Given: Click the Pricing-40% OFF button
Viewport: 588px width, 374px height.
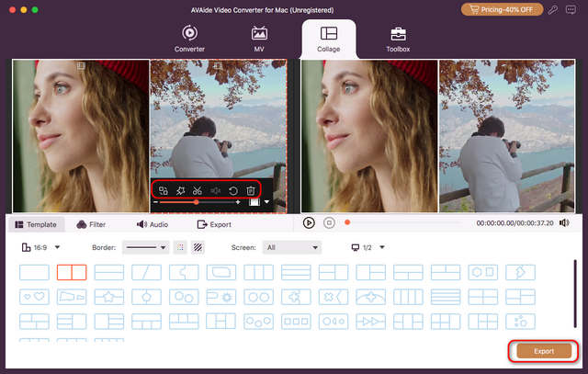Looking at the screenshot, I should pyautogui.click(x=501, y=9).
